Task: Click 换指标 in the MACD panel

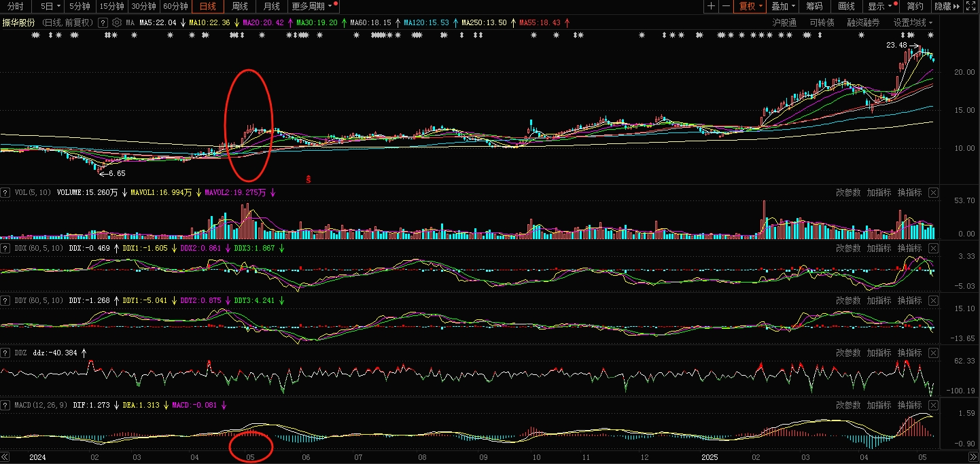Action: click(x=909, y=406)
